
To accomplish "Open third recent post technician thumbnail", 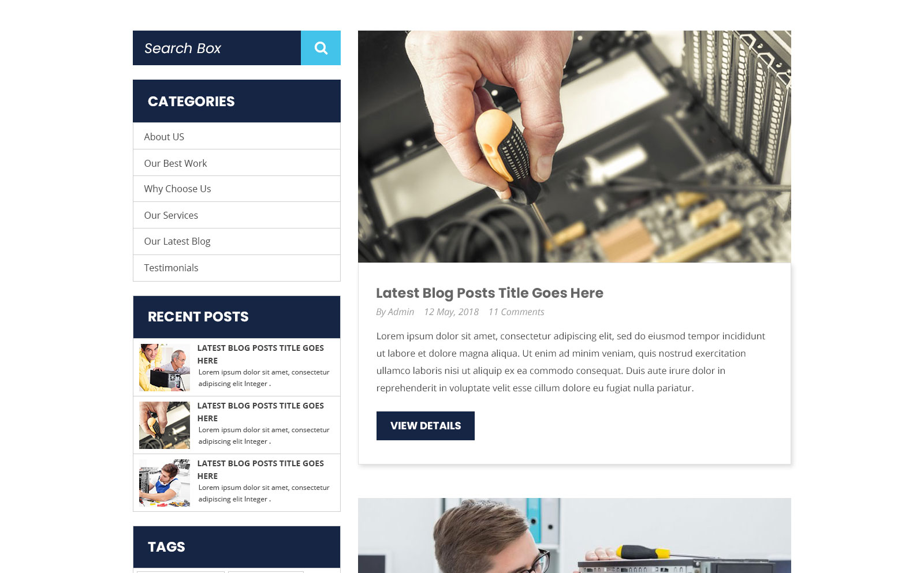I will coord(165,483).
